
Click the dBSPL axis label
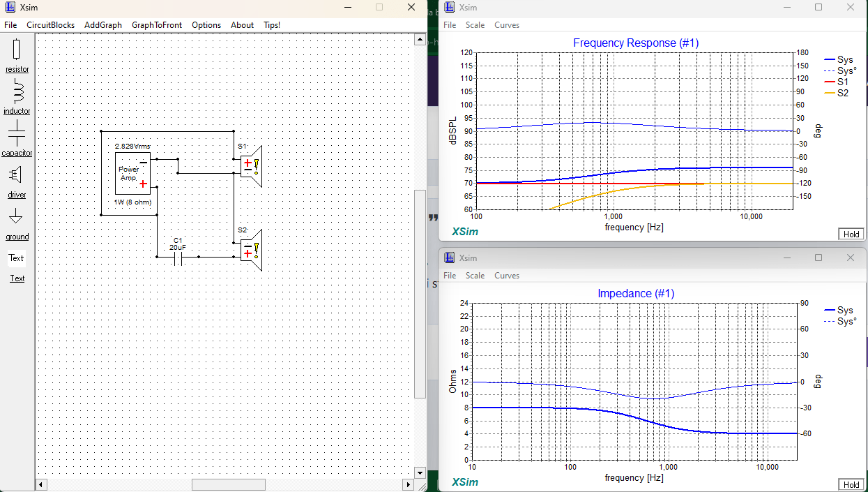(453, 131)
